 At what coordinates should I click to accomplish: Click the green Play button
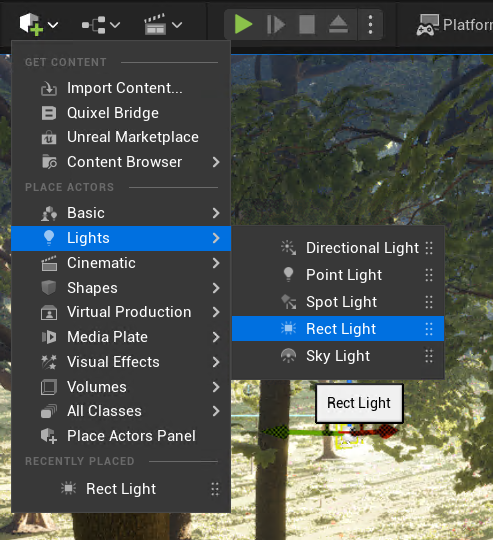pos(243,24)
